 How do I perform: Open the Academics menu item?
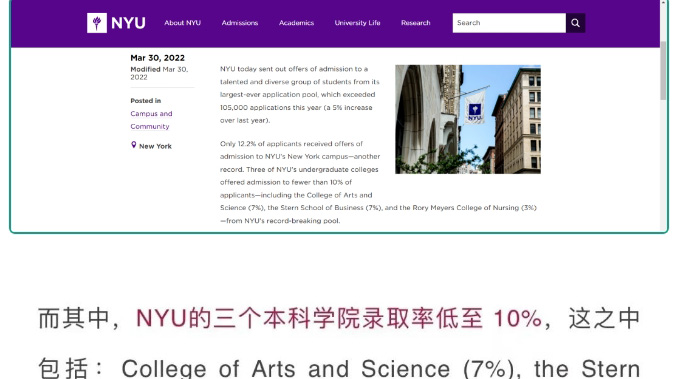pos(296,23)
